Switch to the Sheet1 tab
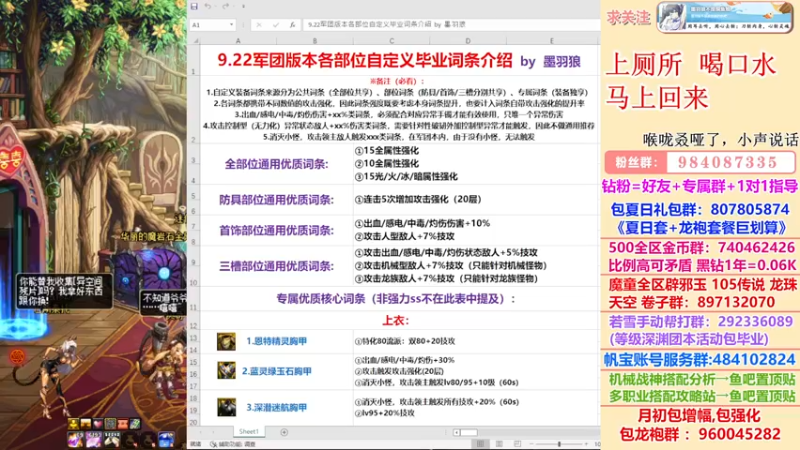Viewport: 800px width, 450px height. [x=249, y=432]
